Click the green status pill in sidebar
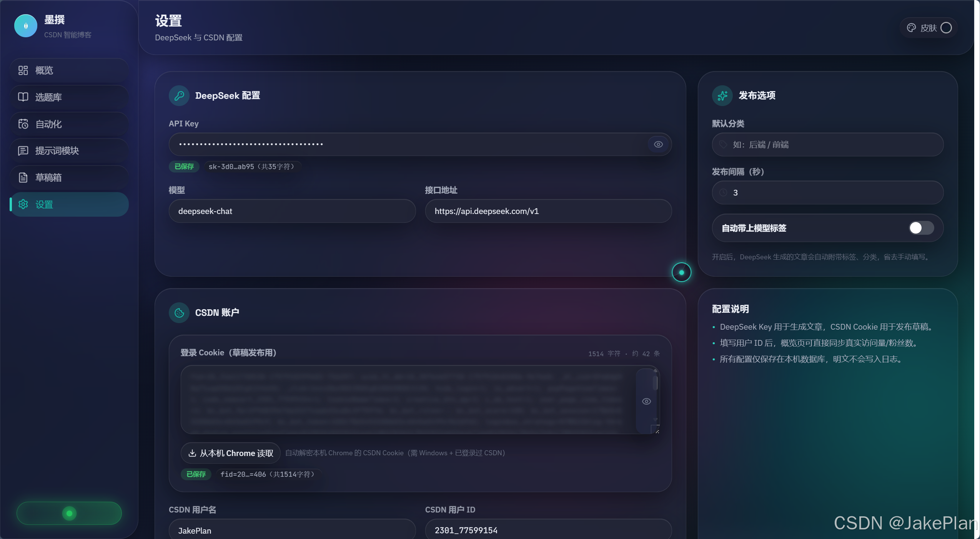980x539 pixels. [x=69, y=513]
